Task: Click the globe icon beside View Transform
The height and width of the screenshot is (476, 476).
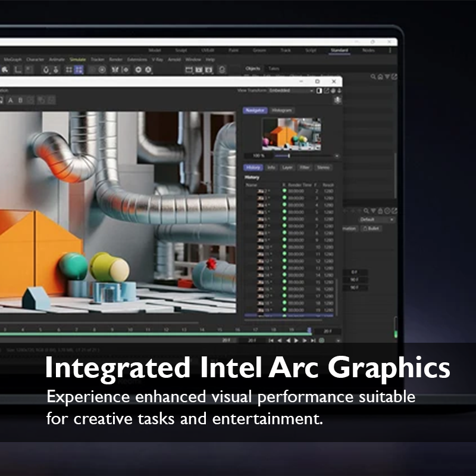Action: pyautogui.click(x=333, y=90)
